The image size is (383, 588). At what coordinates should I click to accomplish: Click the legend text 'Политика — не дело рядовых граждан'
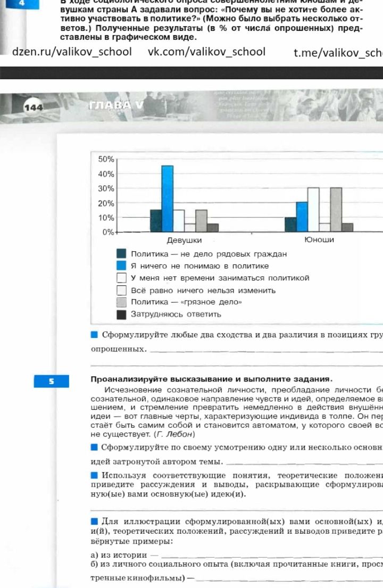[x=209, y=254]
